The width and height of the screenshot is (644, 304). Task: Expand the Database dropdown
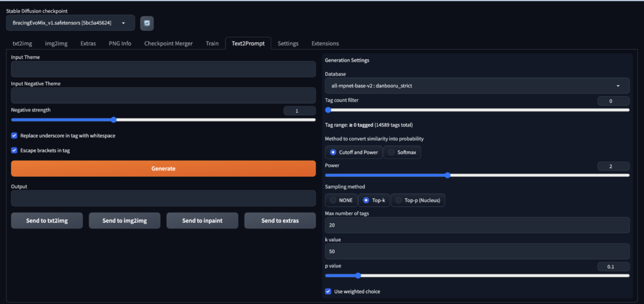click(x=477, y=86)
